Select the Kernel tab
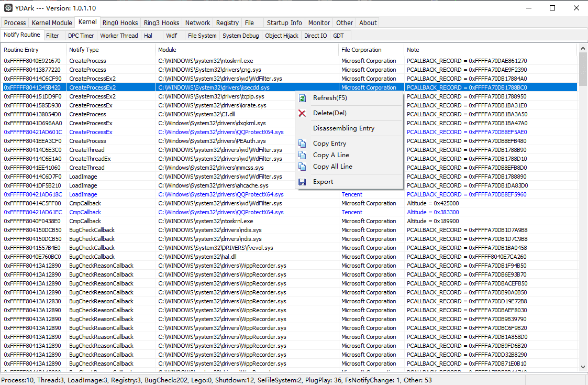Viewport: 588px width, 385px height. coord(87,22)
